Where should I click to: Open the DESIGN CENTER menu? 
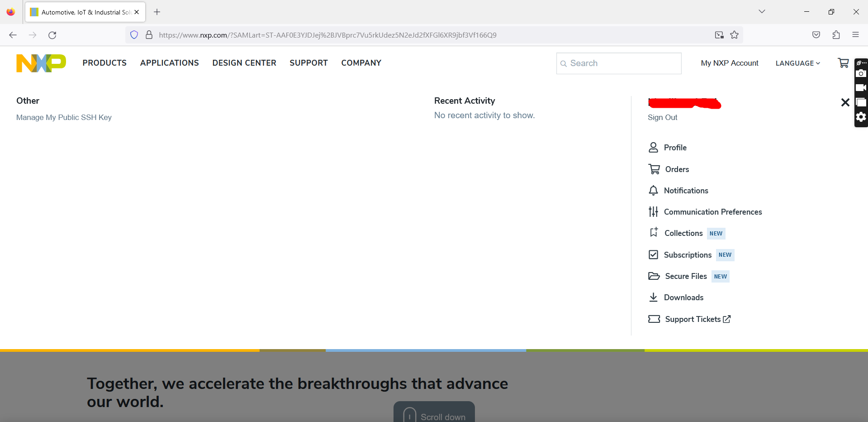(x=244, y=63)
